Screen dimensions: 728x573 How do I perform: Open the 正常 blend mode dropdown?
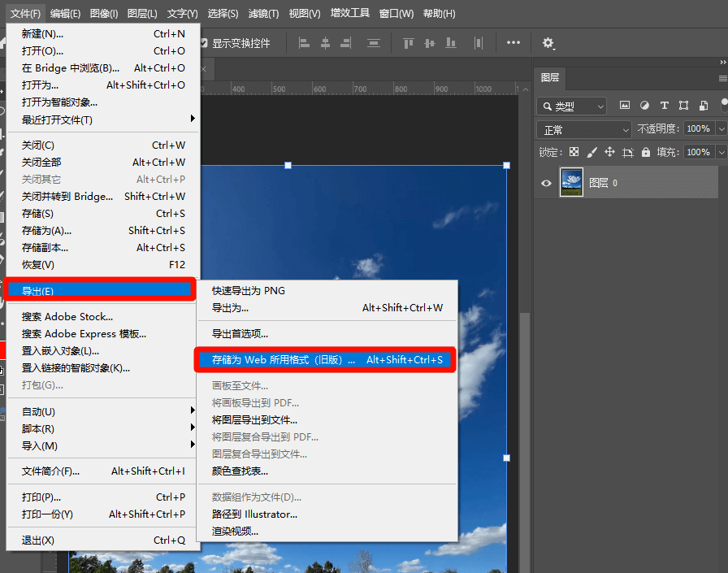[583, 129]
